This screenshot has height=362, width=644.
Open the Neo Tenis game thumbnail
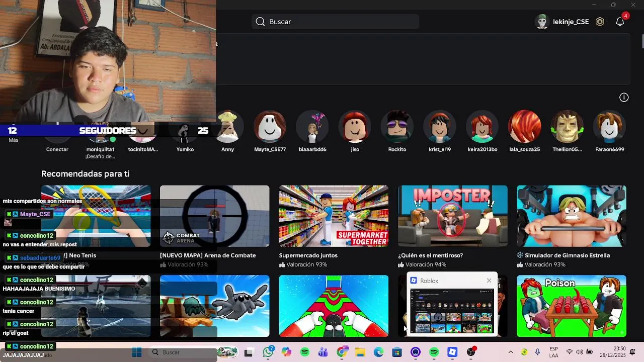(x=96, y=216)
